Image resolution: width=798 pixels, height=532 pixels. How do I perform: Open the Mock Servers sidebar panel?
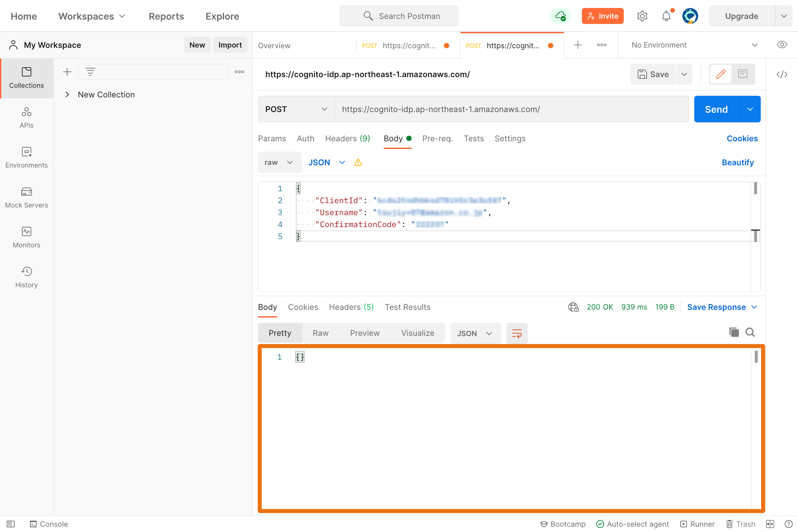click(x=27, y=198)
